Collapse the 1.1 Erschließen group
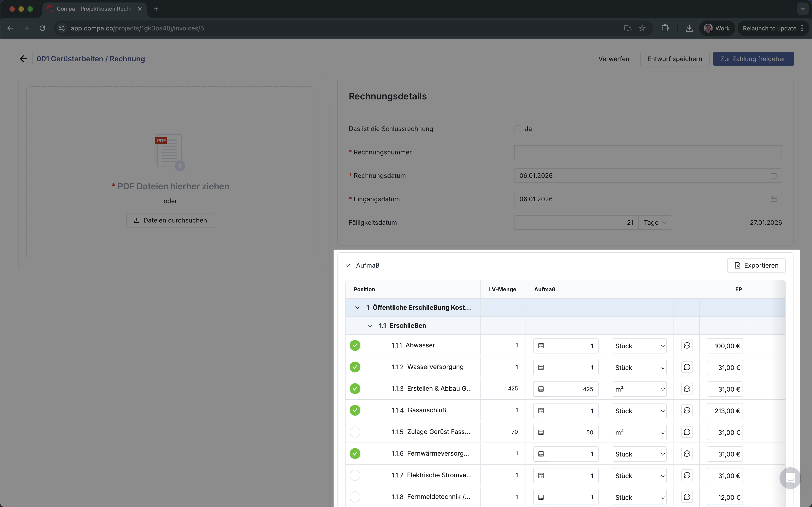Screen dimensions: 812x507 (370, 326)
